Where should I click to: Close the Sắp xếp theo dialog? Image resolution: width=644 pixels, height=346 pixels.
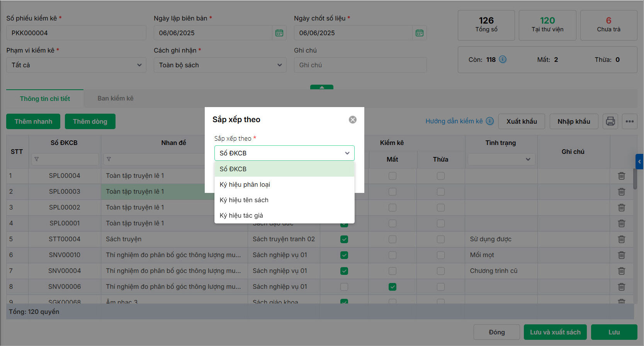352,120
